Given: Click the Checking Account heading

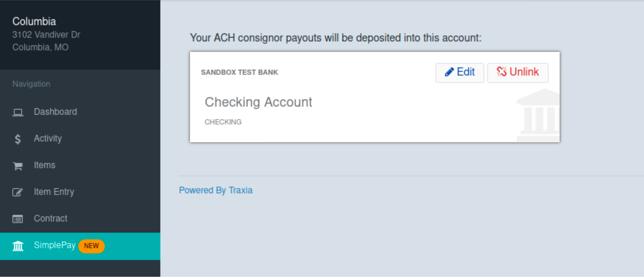Looking at the screenshot, I should coord(258,102).
